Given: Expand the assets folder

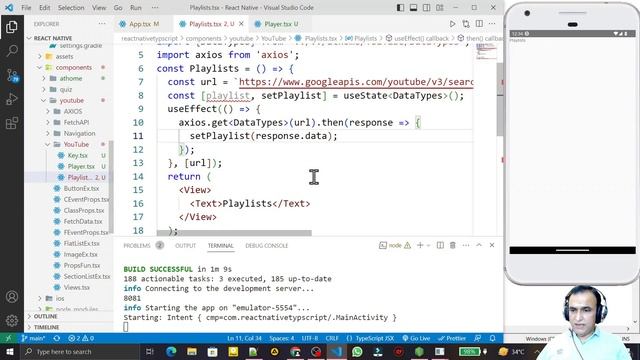Looking at the screenshot, I should click(64, 56).
